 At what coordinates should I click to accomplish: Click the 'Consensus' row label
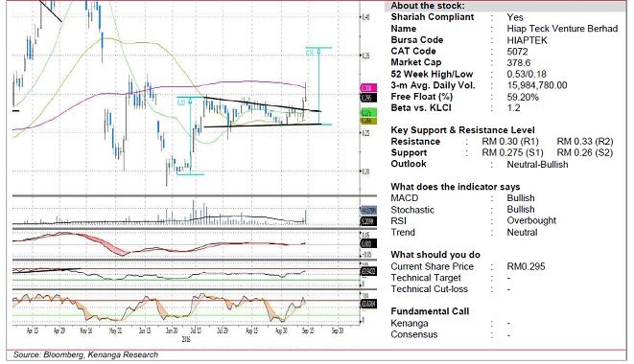(414, 334)
